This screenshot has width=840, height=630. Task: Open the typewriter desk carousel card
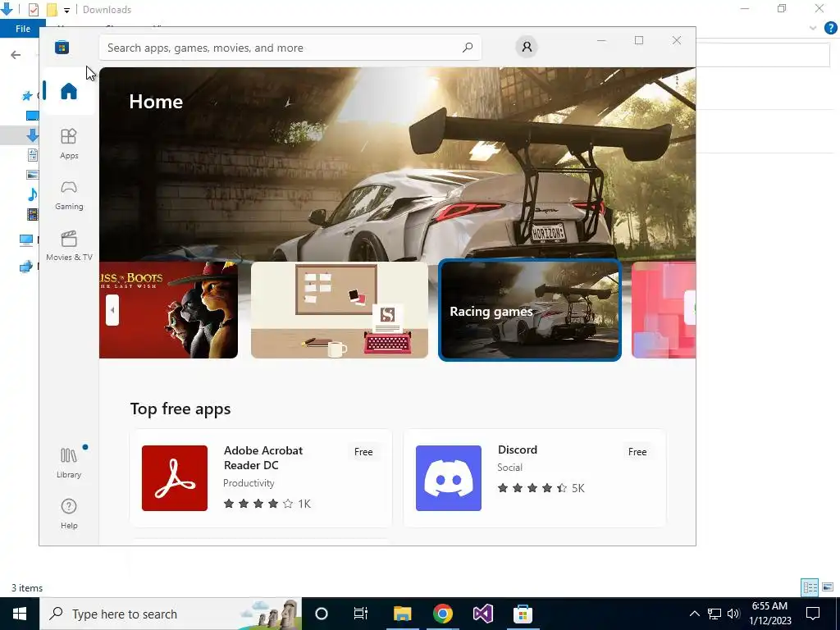[x=339, y=309]
